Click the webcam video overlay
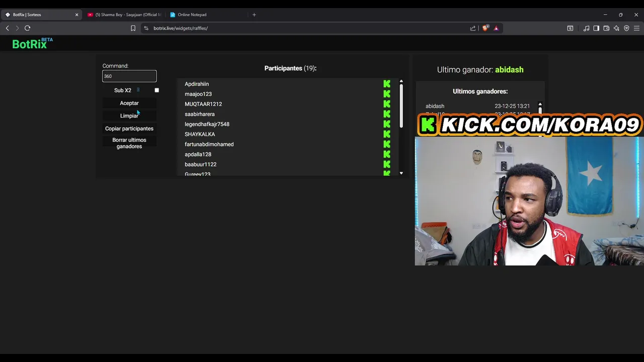 coord(529,201)
